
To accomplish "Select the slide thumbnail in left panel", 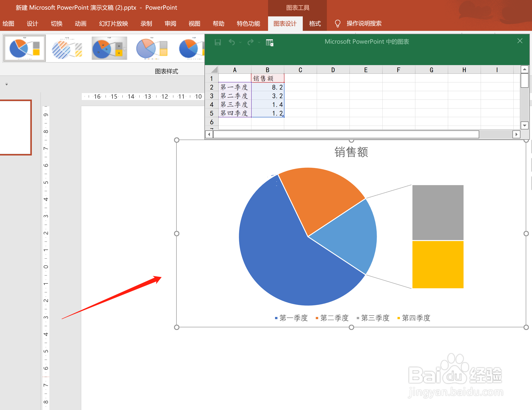I will click(x=15, y=128).
